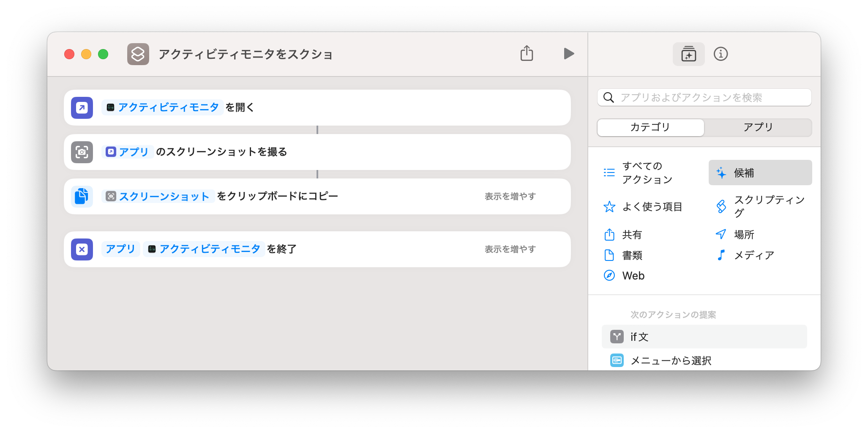Click the copy-to-clipboard action icon
Screen dimensions: 868x433
click(82, 197)
